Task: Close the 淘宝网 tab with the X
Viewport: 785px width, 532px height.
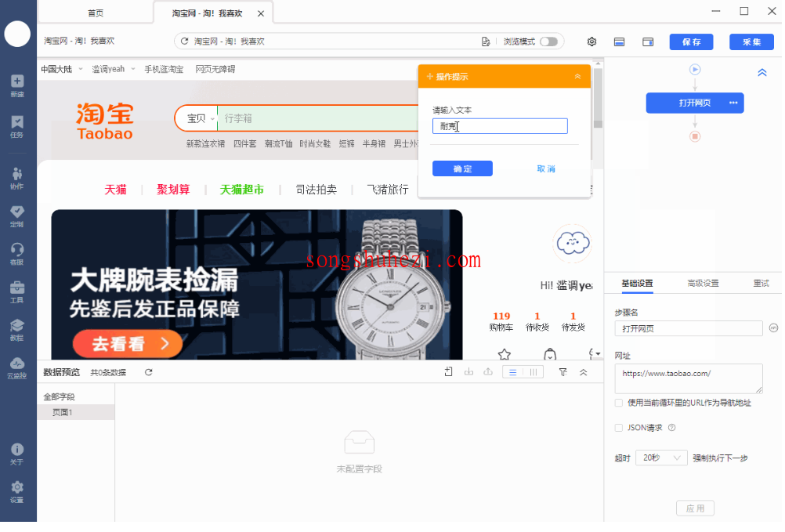Action: pos(261,13)
